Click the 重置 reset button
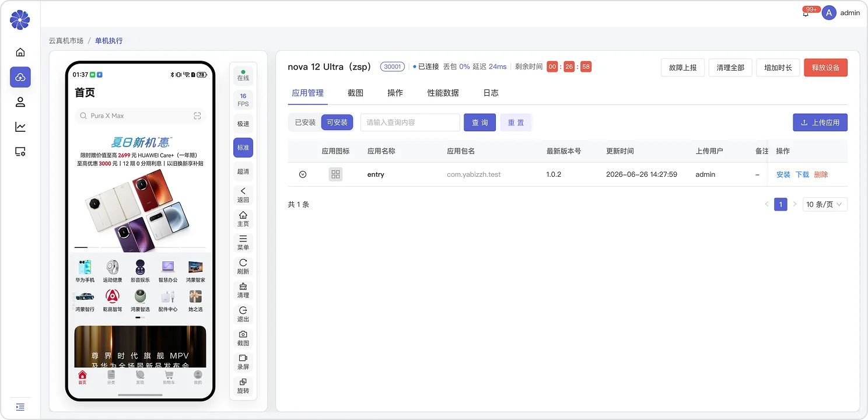868x420 pixels. pos(516,123)
